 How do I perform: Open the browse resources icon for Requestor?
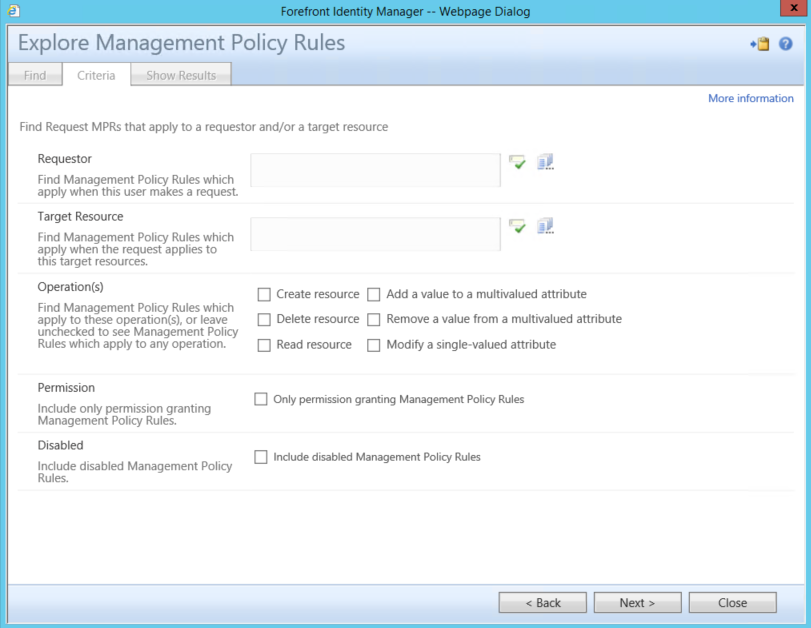coord(545,162)
